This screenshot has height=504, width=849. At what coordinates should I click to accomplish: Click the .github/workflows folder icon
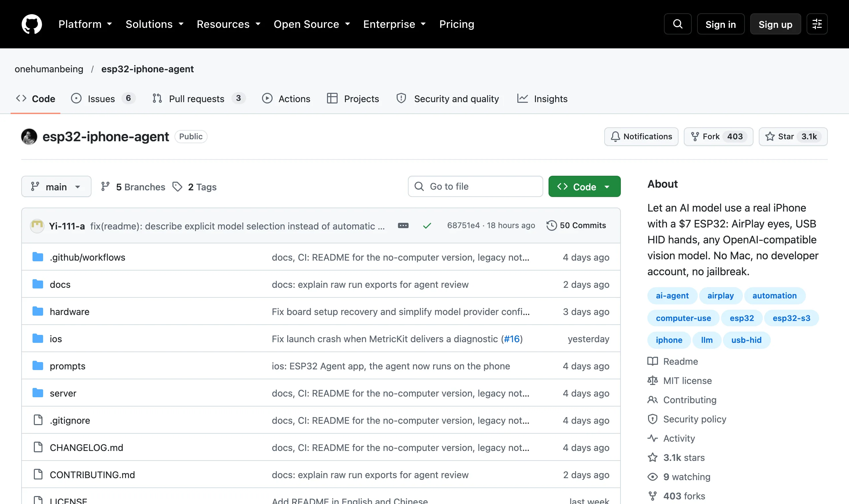pos(38,257)
